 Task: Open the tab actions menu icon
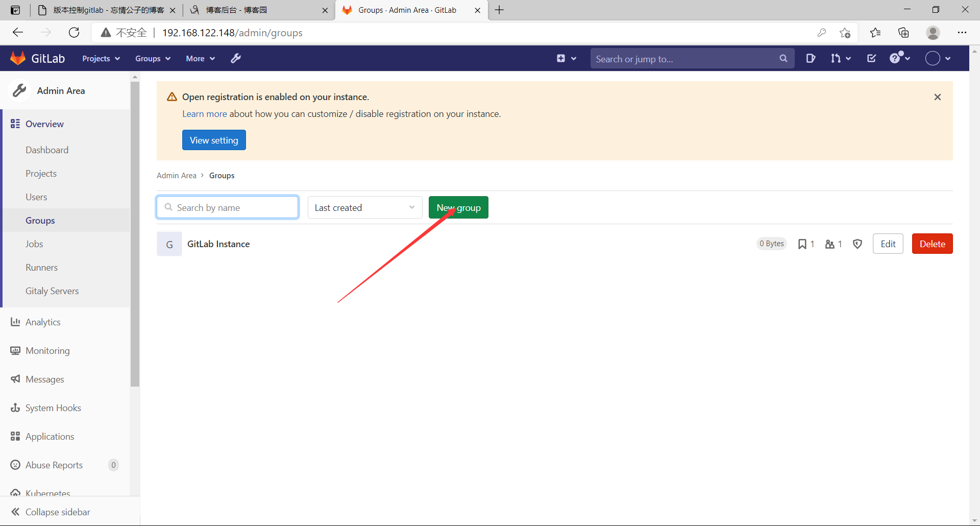coord(15,10)
